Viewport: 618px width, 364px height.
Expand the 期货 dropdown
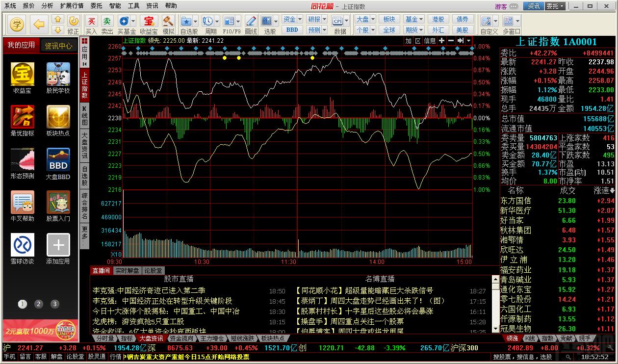click(x=421, y=30)
